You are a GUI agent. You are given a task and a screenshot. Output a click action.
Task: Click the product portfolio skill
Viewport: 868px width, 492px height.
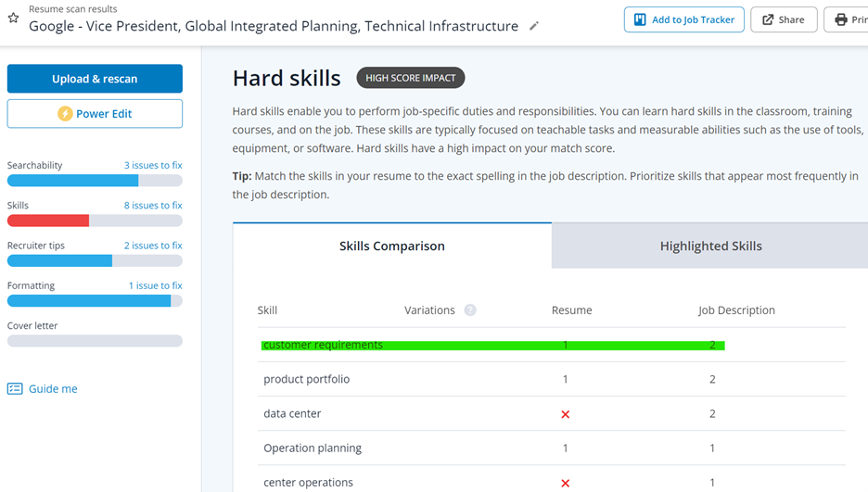tap(306, 379)
